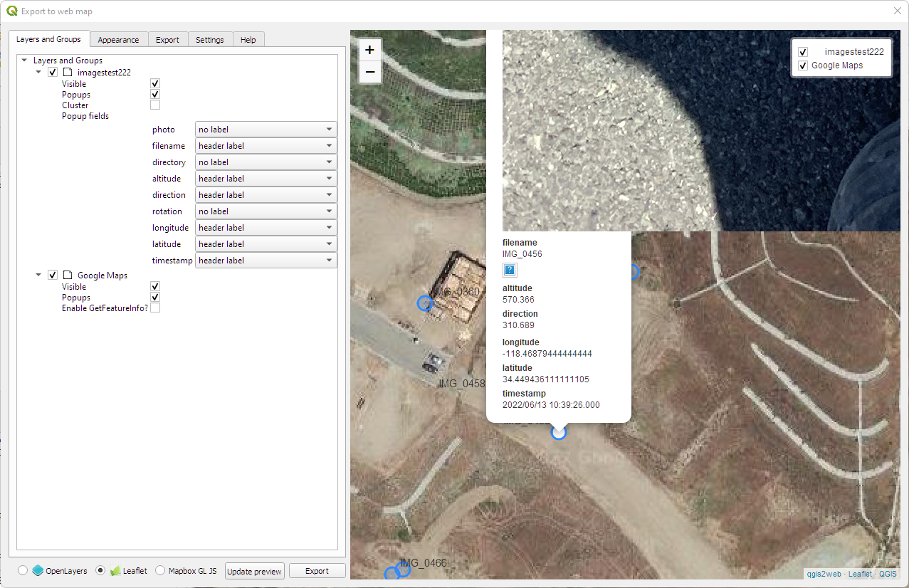
Task: Enable GetFeatureInfo for Google Maps
Action: [x=154, y=307]
